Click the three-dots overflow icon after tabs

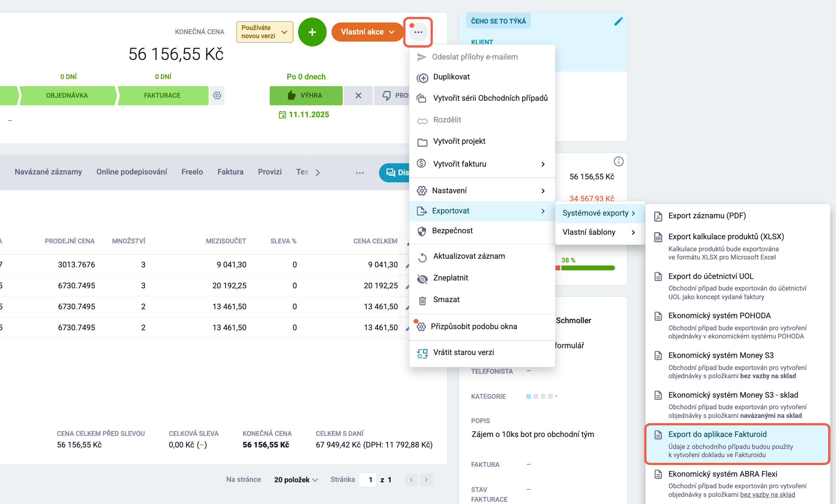[360, 173]
